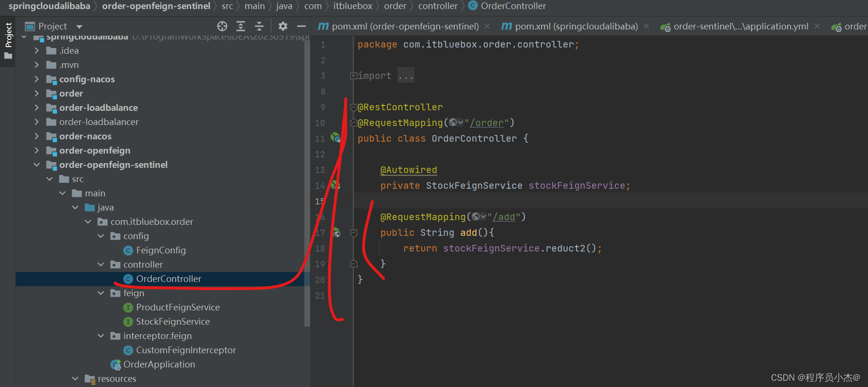Viewport: 868px width, 387px height.
Task: Click the ProductFeignService interface icon
Action: click(x=128, y=308)
